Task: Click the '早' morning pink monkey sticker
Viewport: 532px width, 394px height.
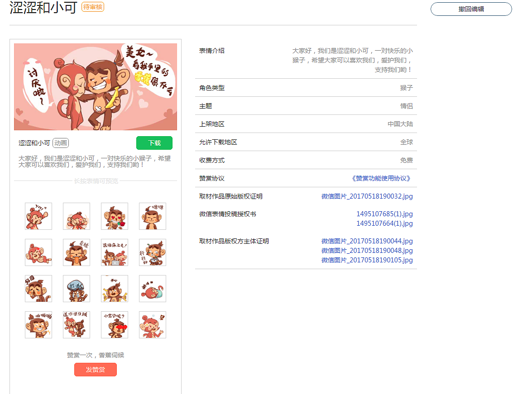Action: [x=152, y=325]
